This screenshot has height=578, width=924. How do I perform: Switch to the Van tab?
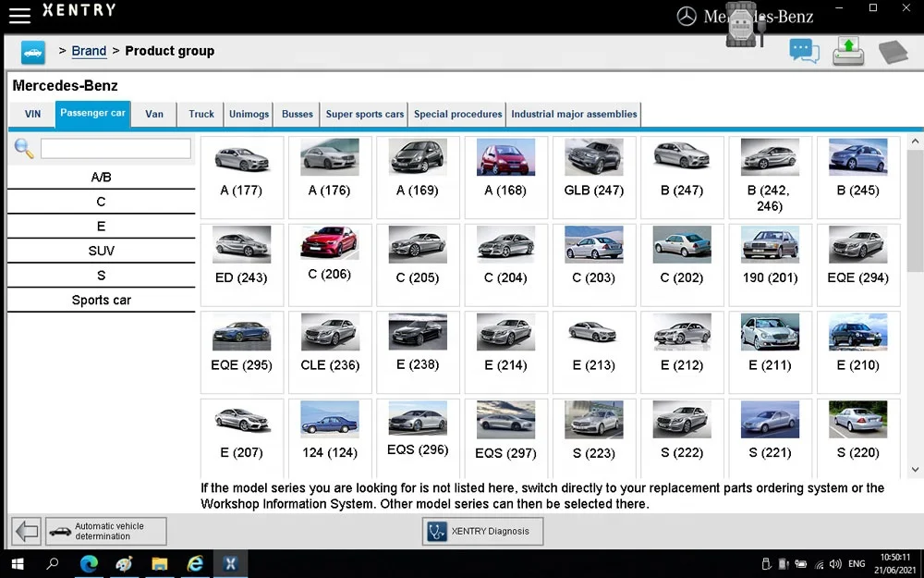pos(154,115)
